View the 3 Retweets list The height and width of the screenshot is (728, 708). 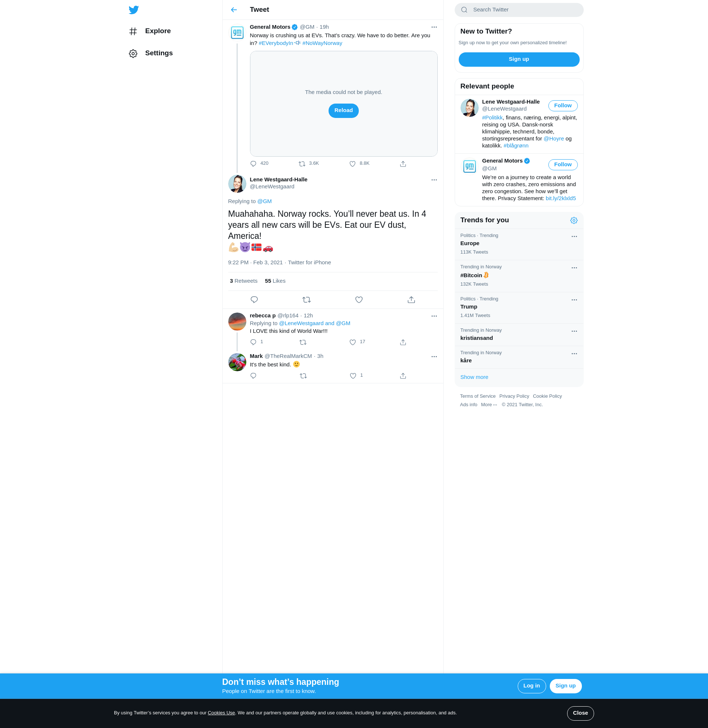(x=244, y=281)
